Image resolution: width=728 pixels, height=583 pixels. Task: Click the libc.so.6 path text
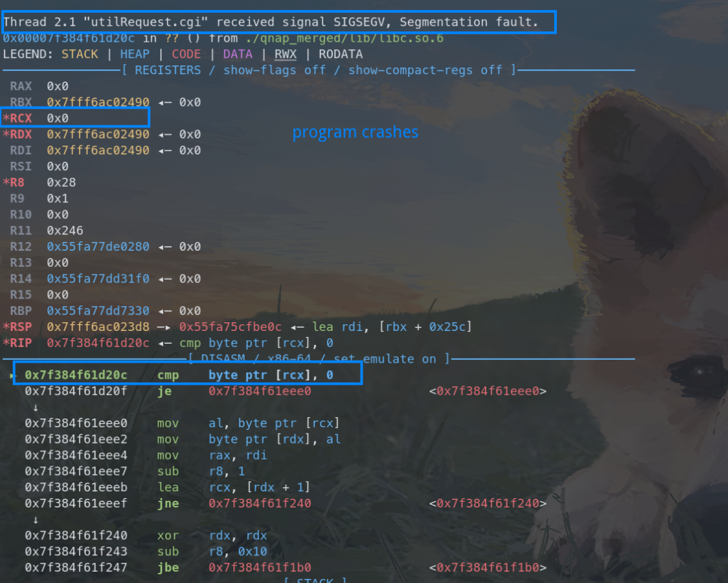pos(344,38)
